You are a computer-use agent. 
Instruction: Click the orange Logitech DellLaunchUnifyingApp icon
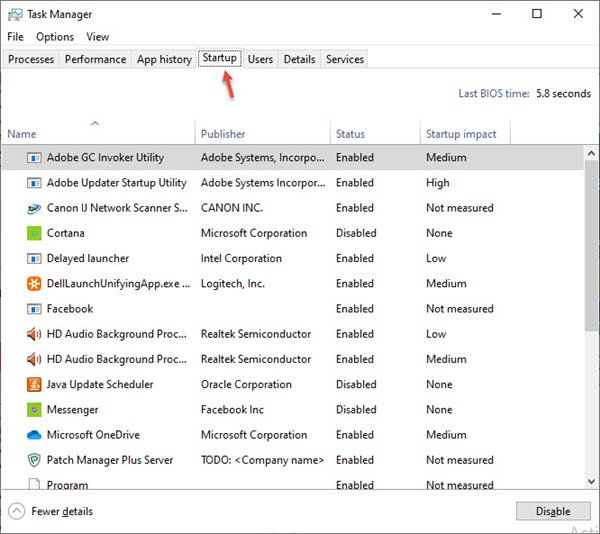click(34, 284)
